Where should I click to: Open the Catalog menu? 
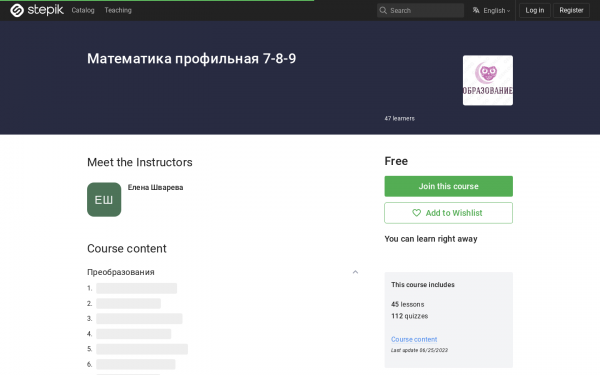83,10
